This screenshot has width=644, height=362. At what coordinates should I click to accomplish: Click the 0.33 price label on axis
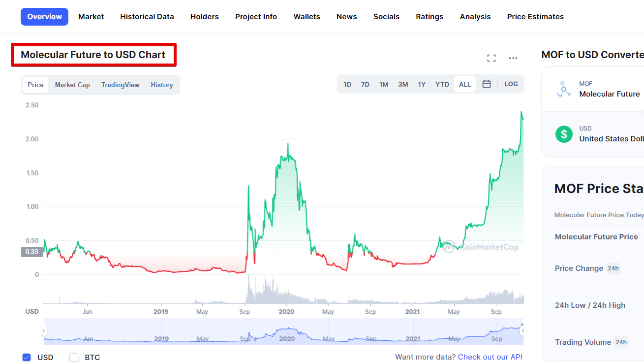31,252
